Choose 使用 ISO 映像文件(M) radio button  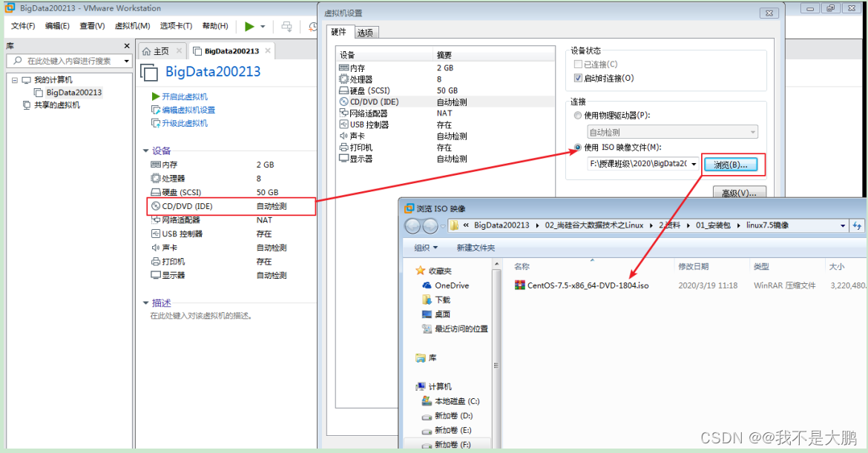point(578,147)
